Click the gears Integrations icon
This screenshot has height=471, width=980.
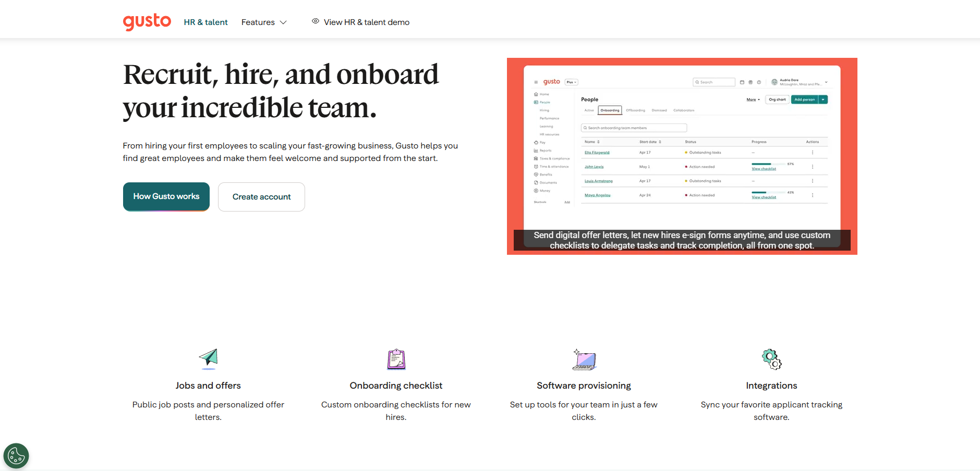click(x=772, y=360)
